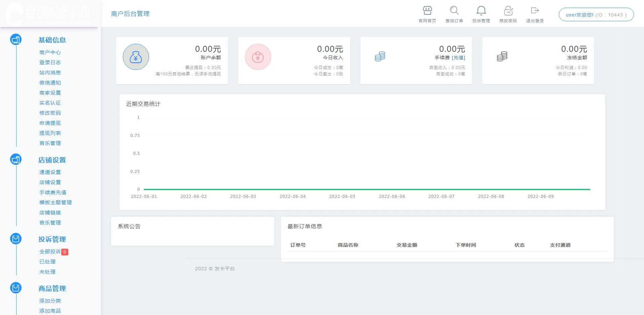Screen dimensions: 644x315
Task: Click the 商品管理 section heading
Action: (x=52, y=289)
